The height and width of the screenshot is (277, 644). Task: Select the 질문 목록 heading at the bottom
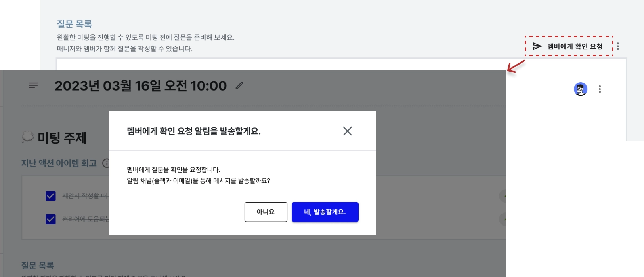(37, 266)
